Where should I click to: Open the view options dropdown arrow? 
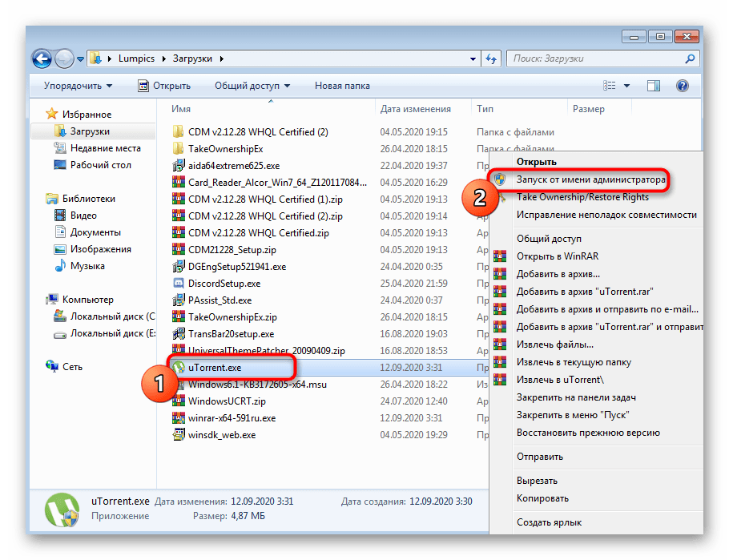(626, 86)
